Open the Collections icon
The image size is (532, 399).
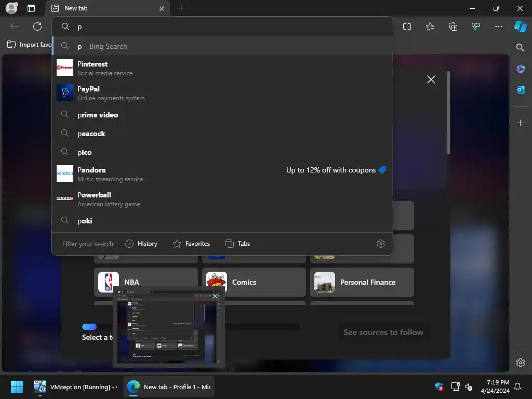click(453, 26)
